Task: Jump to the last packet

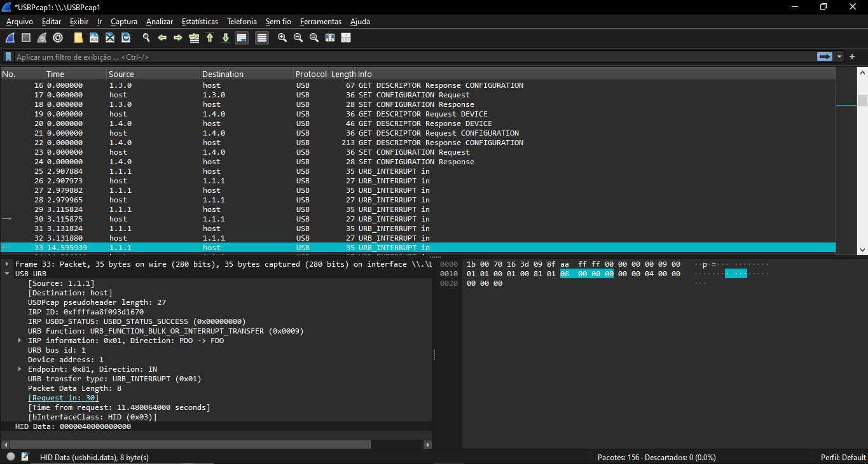Action: (226, 38)
